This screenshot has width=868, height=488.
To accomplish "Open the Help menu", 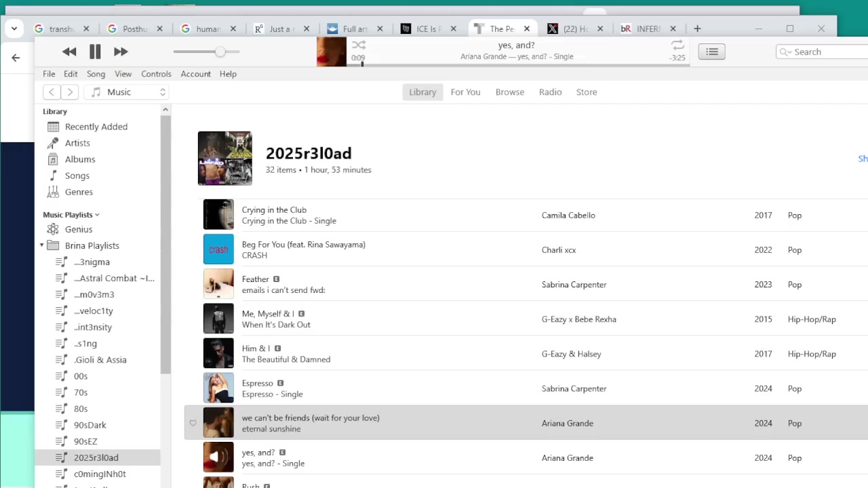I will tap(228, 74).
